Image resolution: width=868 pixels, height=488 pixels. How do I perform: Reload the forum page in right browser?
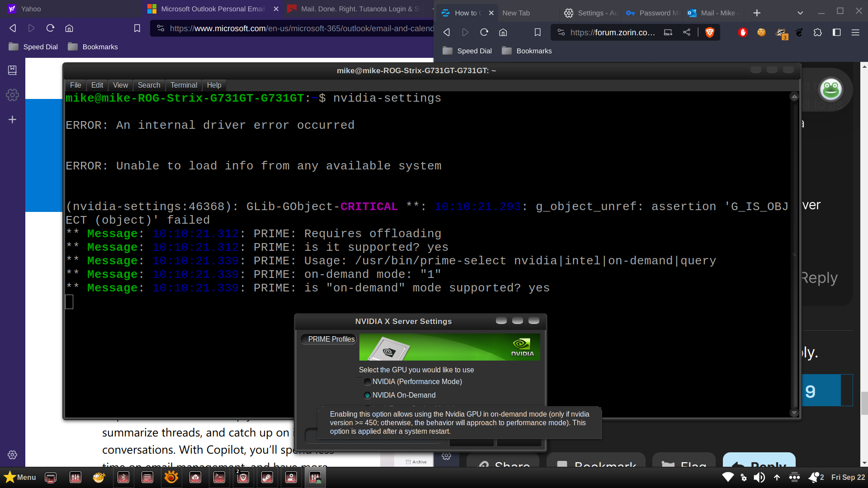[484, 32]
